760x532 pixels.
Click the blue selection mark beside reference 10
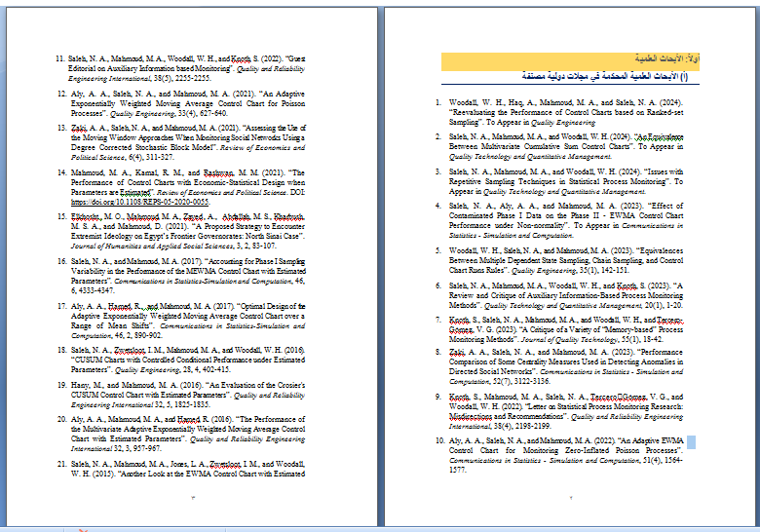(692, 442)
